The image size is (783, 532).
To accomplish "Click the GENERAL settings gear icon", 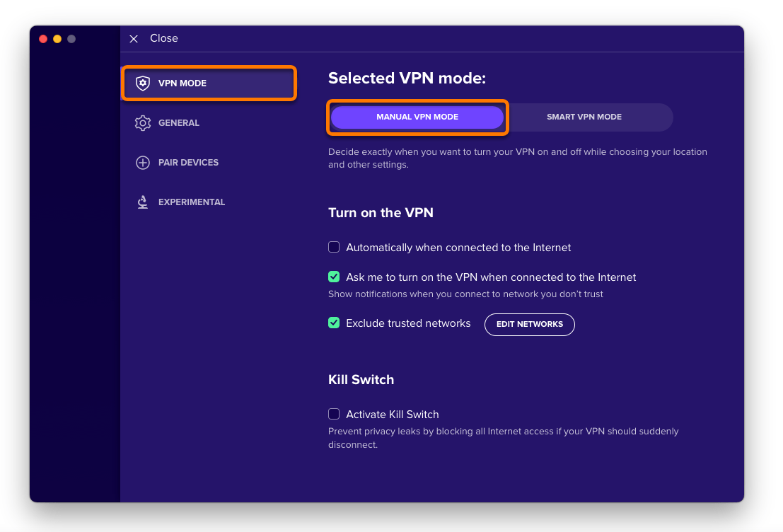I will 143,122.
